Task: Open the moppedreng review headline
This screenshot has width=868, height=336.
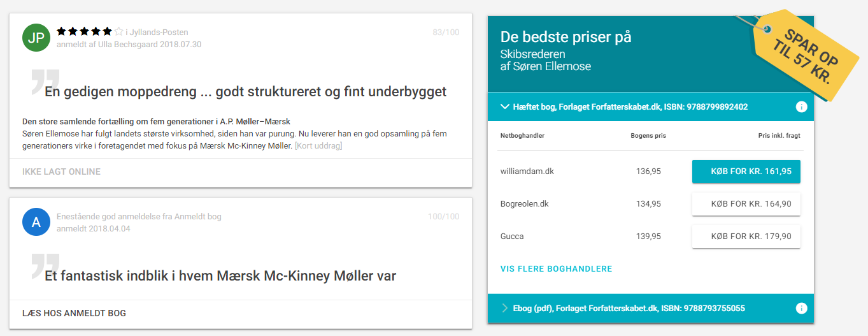Action: pyautogui.click(x=245, y=92)
